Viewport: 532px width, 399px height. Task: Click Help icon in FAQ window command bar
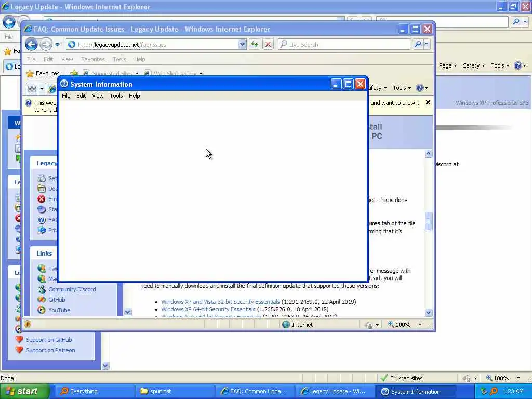point(420,88)
